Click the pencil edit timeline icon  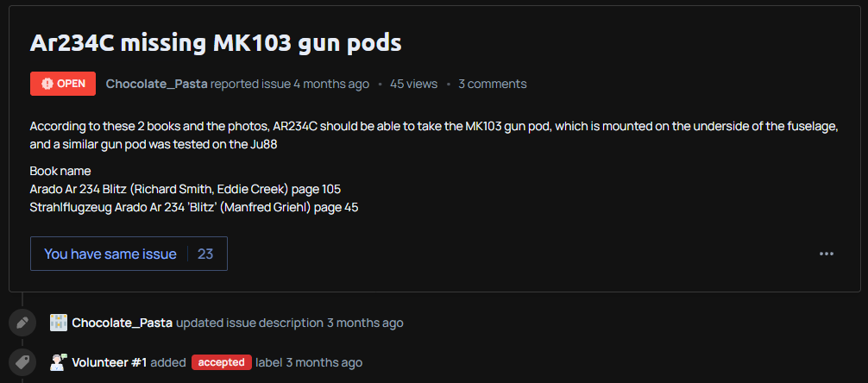22,323
